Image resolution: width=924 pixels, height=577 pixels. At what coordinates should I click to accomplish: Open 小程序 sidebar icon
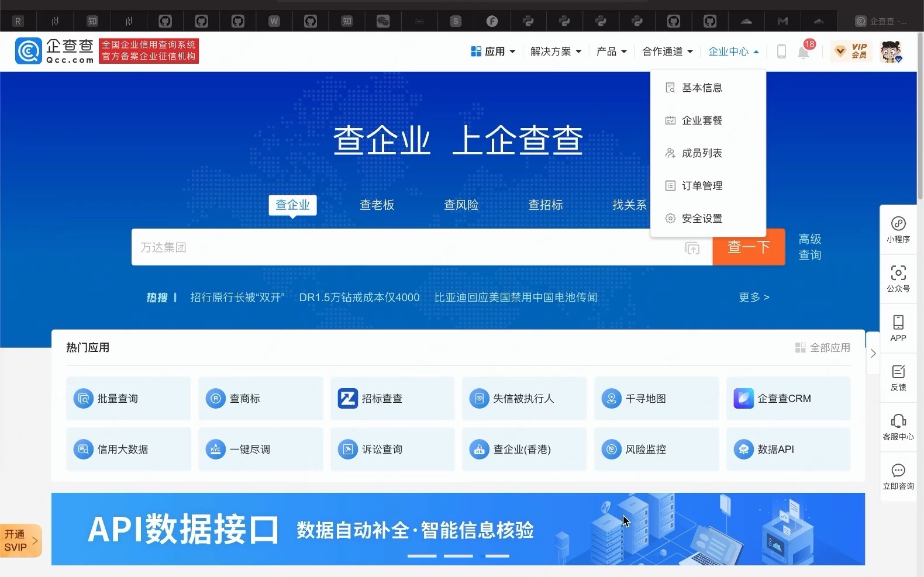coord(898,230)
